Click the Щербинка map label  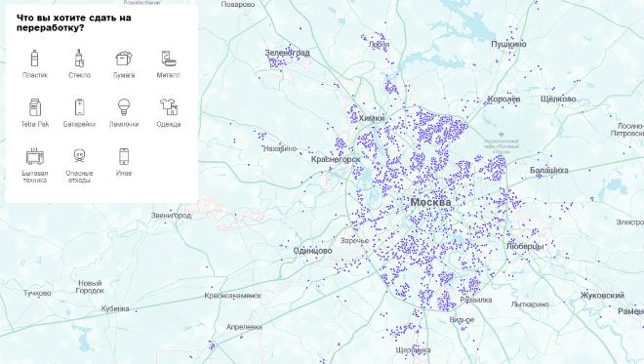click(413, 350)
